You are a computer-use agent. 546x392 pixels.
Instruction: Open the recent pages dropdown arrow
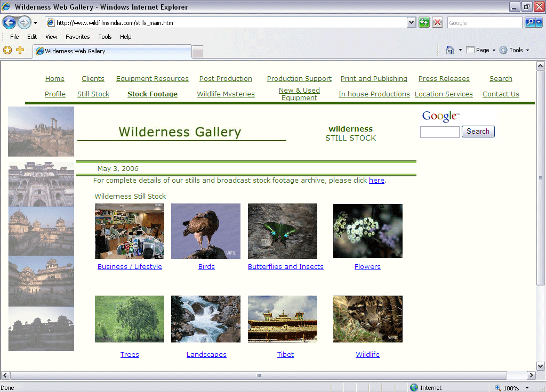click(x=35, y=23)
